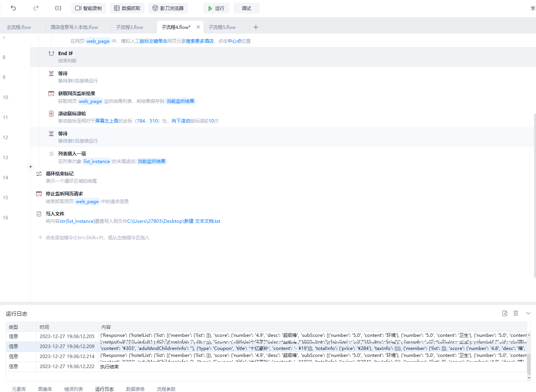Insert step with the plus circle icon
The width and height of the screenshot is (536, 392).
pyautogui.click(x=30, y=167)
